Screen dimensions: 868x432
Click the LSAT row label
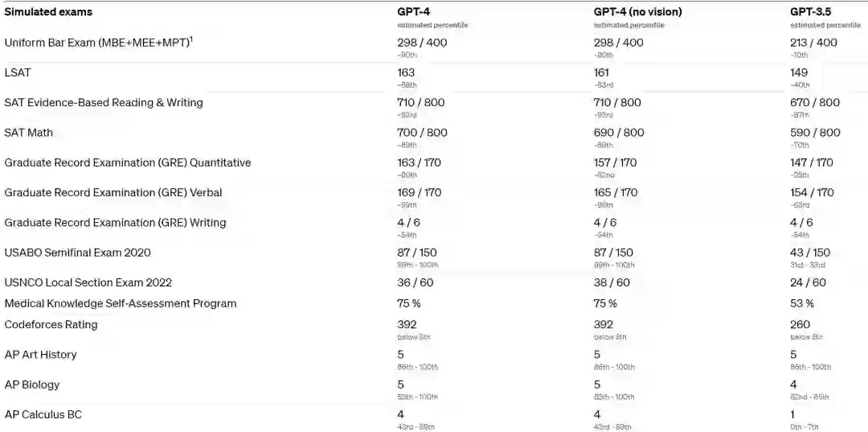pyautogui.click(x=18, y=72)
